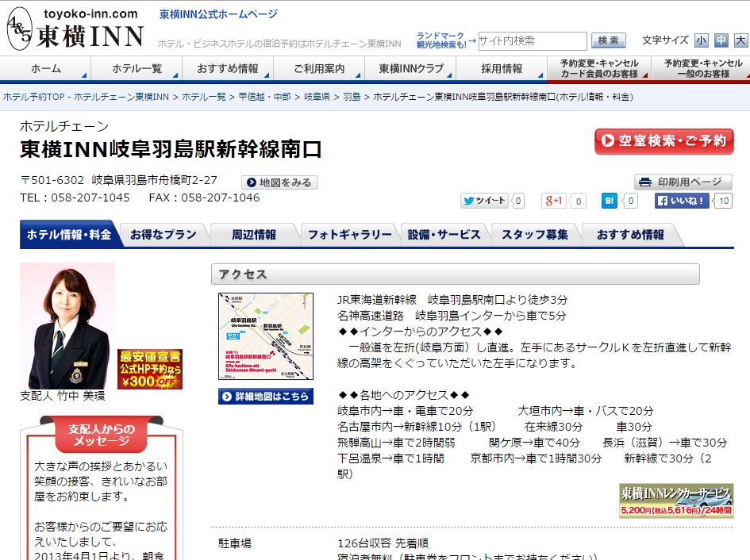Image resolution: width=750 pixels, height=560 pixels.
Task: Switch to the 設備・サービス tab
Action: coord(444,234)
